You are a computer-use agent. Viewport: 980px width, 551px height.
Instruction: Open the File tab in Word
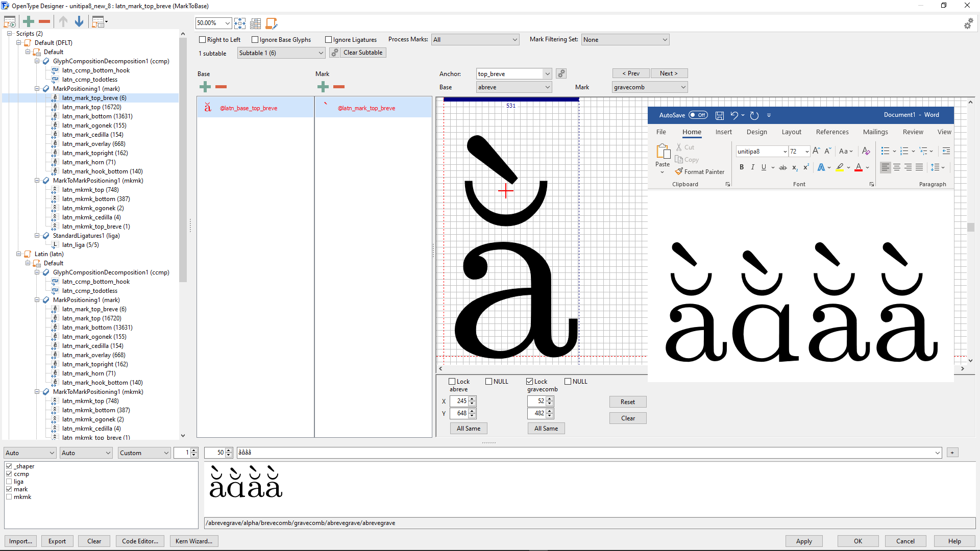661,132
